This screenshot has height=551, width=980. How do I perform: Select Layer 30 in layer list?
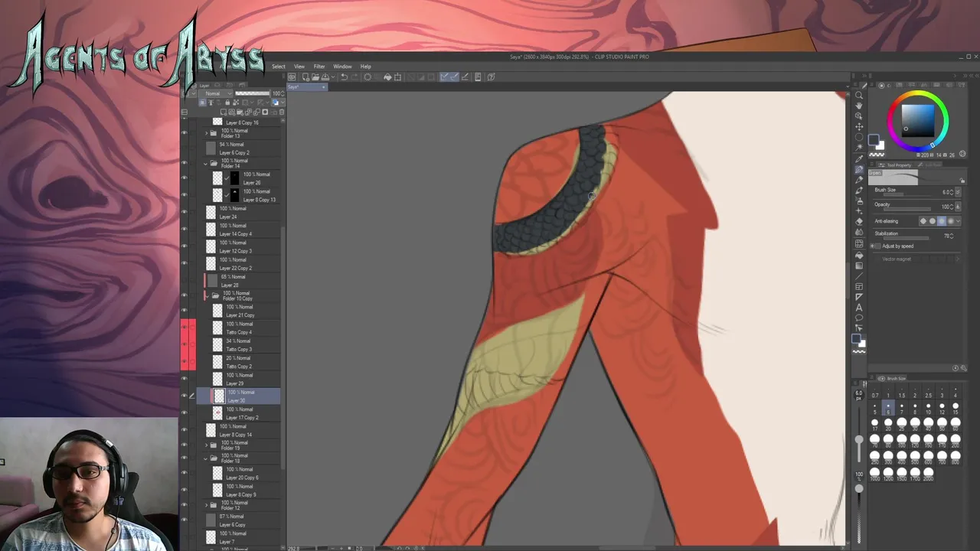[239, 396]
